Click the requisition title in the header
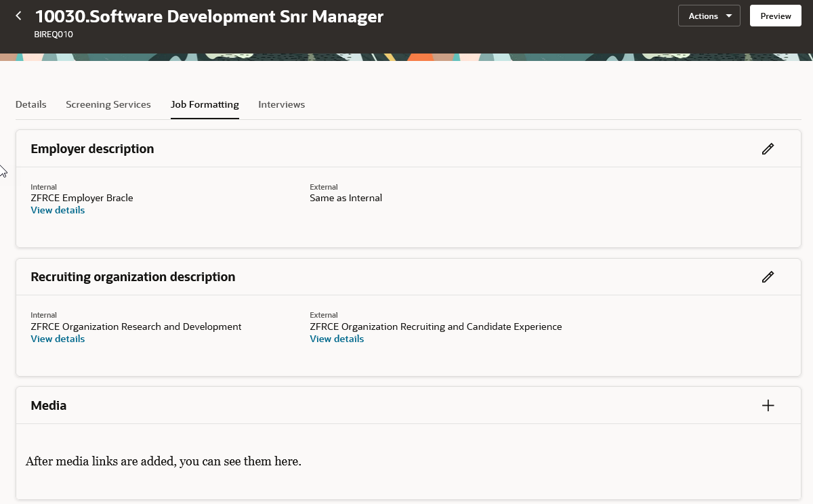Image resolution: width=813 pixels, height=504 pixels. coord(209,16)
